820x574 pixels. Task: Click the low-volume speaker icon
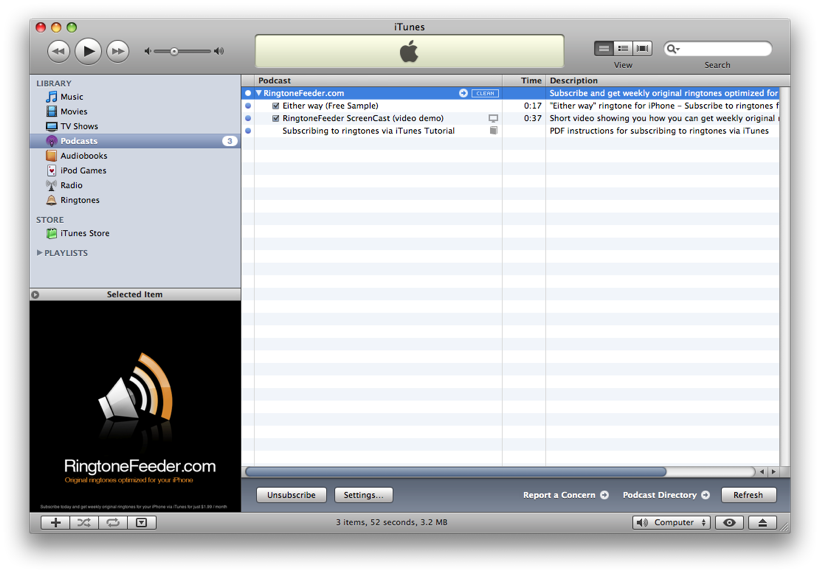click(x=147, y=51)
